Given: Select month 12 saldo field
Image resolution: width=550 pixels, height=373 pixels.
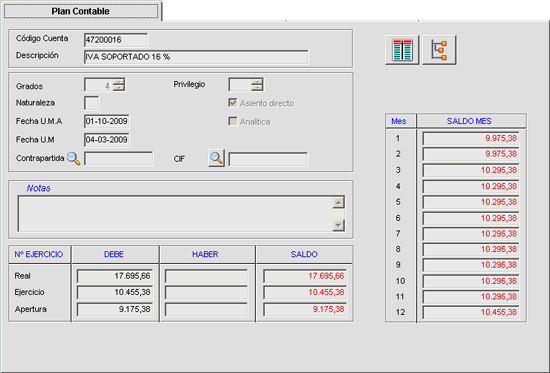Looking at the screenshot, I should pos(471,312).
